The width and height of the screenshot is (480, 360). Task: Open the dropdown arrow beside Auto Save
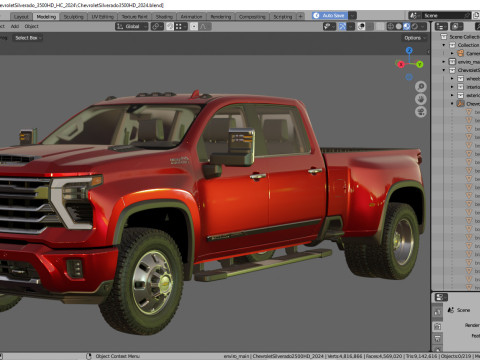[352, 15]
